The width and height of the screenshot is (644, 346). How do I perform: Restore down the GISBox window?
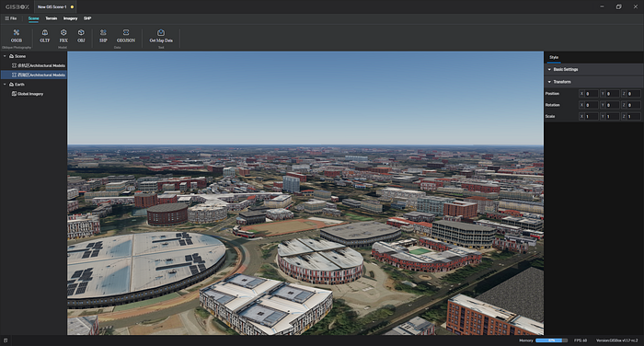pyautogui.click(x=618, y=6)
